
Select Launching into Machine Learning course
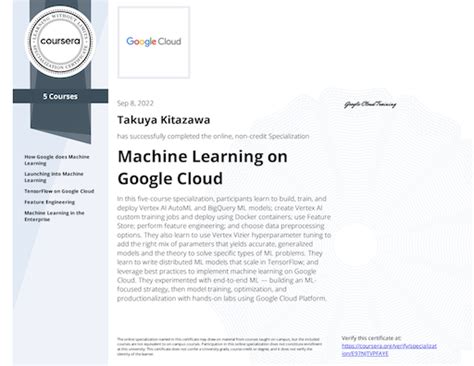click(54, 177)
